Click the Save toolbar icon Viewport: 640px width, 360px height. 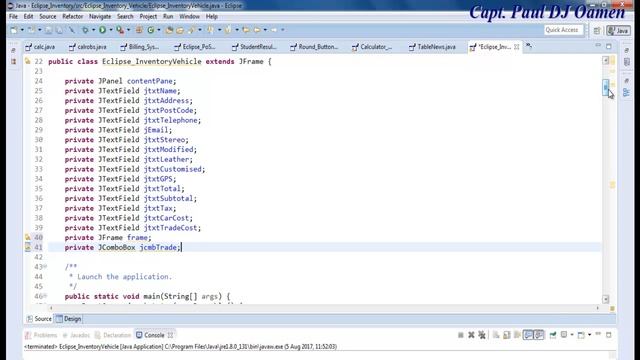[48, 30]
